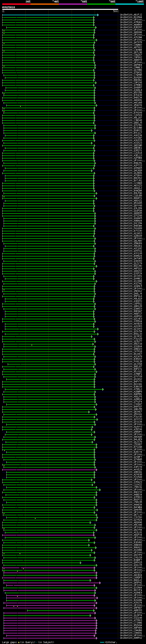Viewport: 146px width, 644px height.
Task: Select the query name AV625818
Action: [8, 8]
